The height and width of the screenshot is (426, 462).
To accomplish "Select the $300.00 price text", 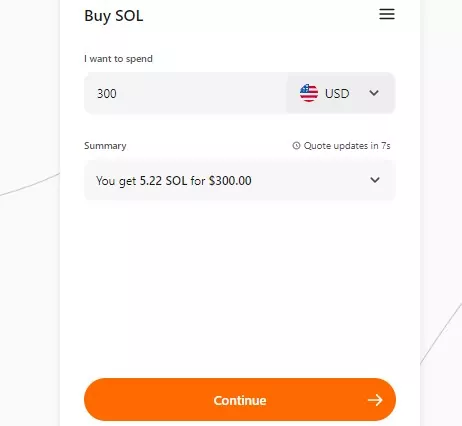I will (x=230, y=181).
